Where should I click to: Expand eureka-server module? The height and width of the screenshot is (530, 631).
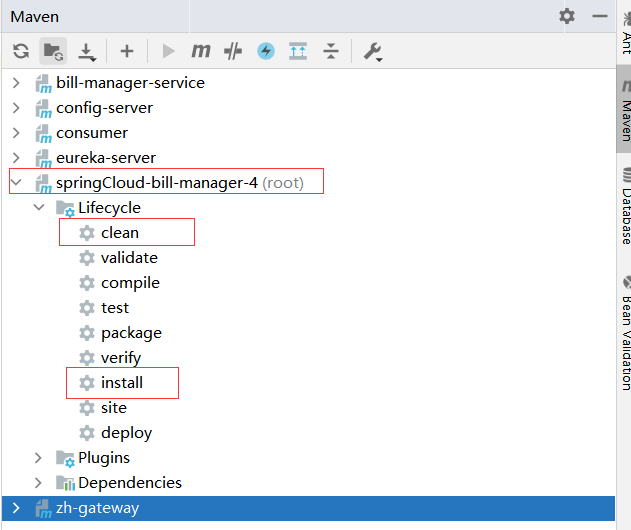[x=16, y=158]
